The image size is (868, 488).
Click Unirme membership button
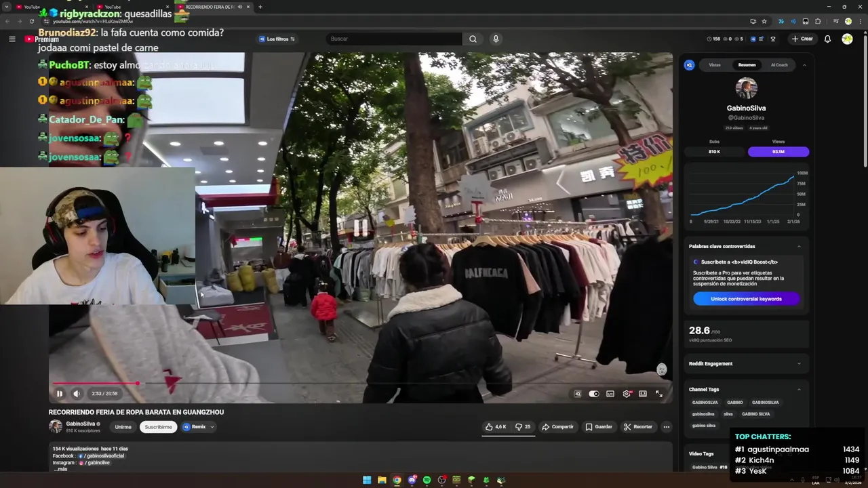pyautogui.click(x=123, y=427)
